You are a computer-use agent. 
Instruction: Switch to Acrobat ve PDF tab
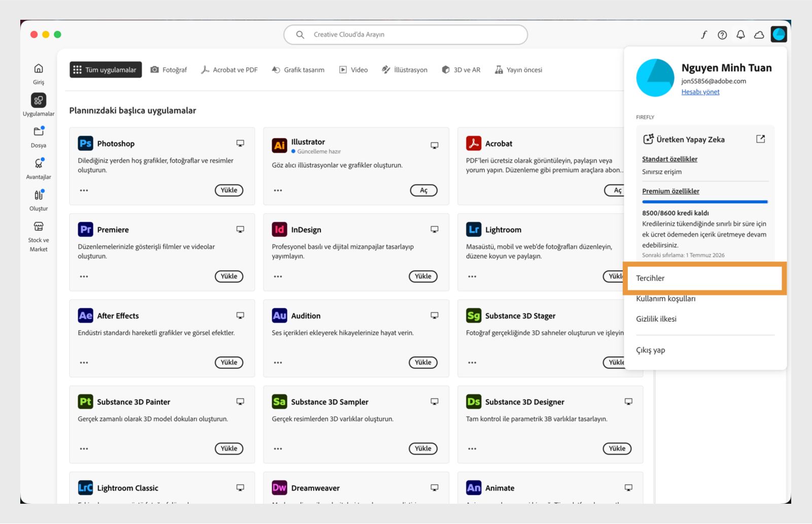click(229, 70)
